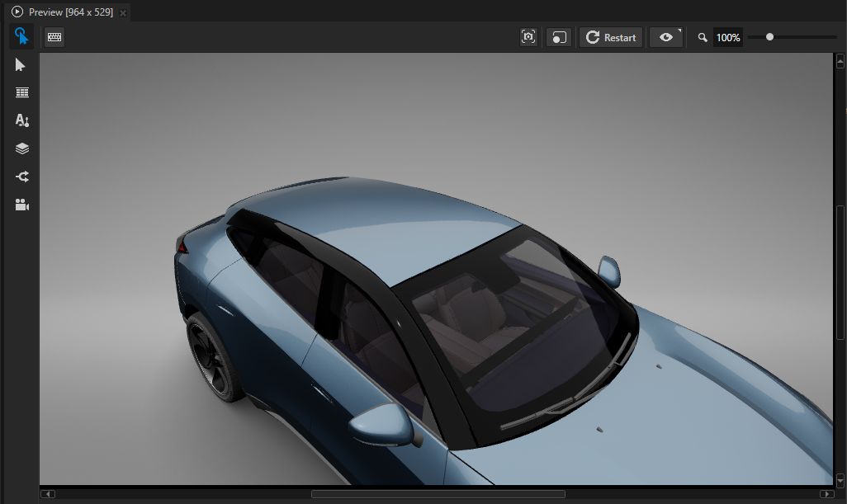Viewport: 847px width, 504px height.
Task: Toggle the eye visibility button
Action: tap(665, 37)
